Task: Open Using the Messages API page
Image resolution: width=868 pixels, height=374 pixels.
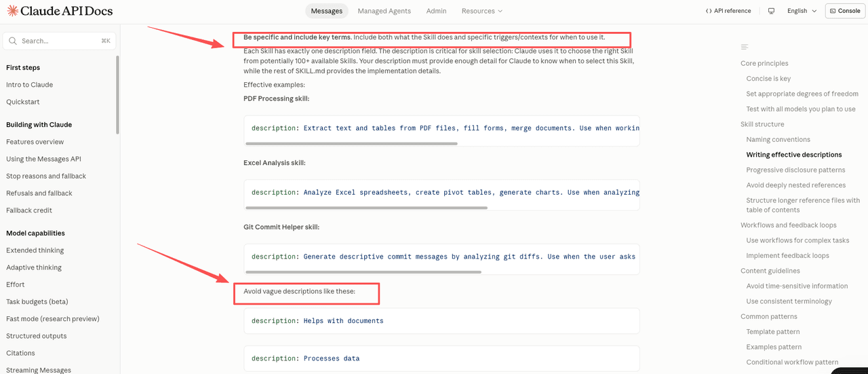Action: click(43, 159)
